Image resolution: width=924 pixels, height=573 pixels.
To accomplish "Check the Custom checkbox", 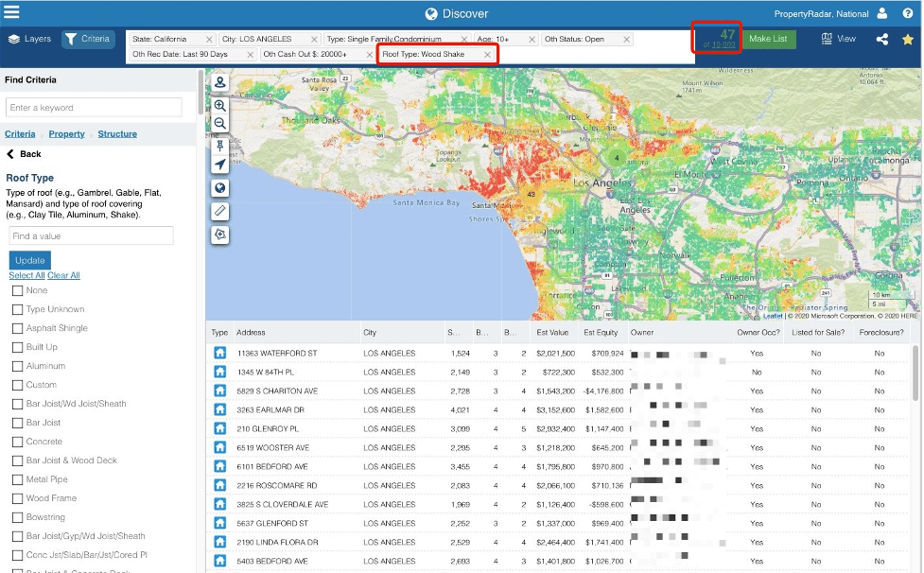I will pos(18,385).
